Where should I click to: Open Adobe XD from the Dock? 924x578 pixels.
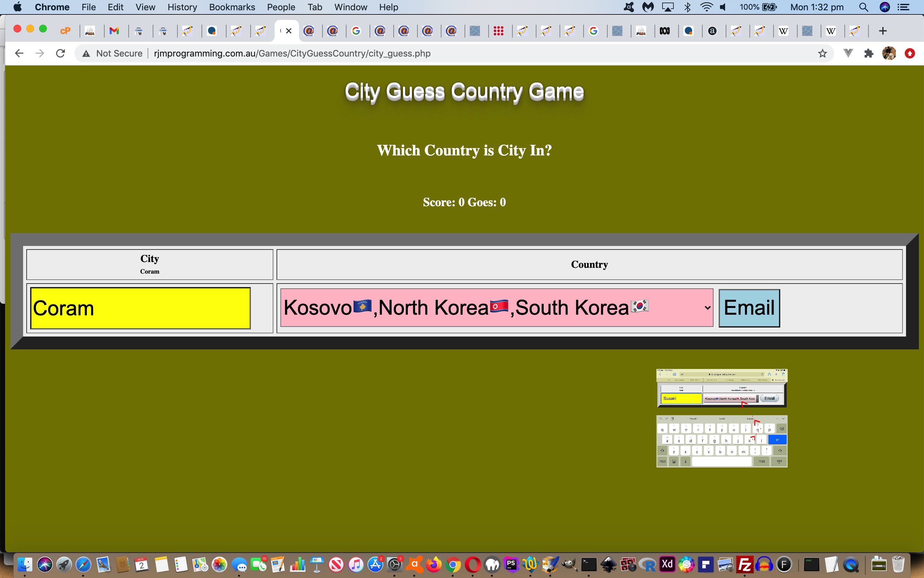[667, 564]
